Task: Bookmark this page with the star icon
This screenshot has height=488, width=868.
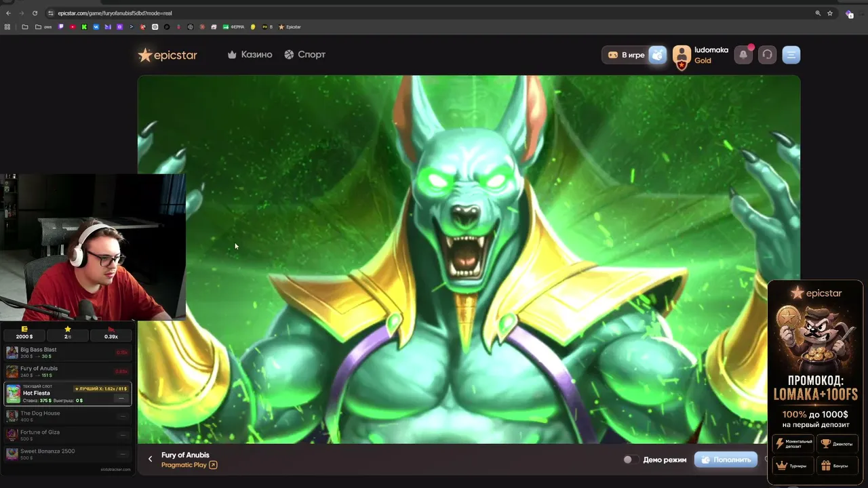Action: 830,13
